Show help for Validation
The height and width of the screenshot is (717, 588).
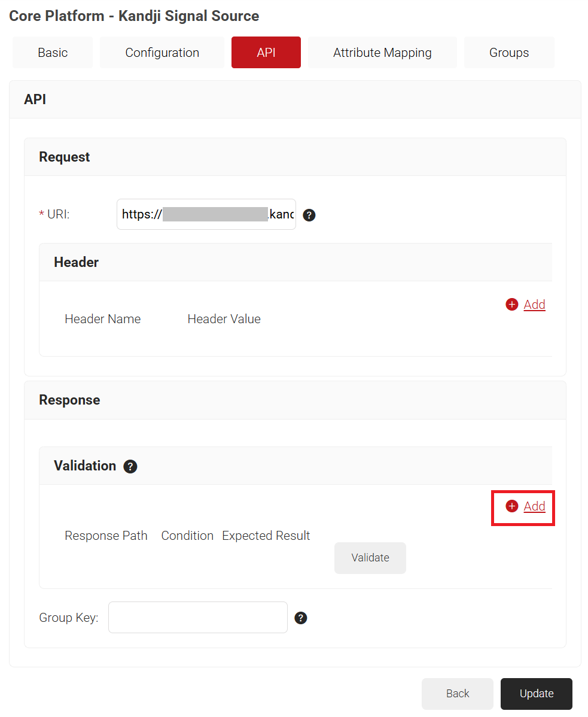click(130, 466)
